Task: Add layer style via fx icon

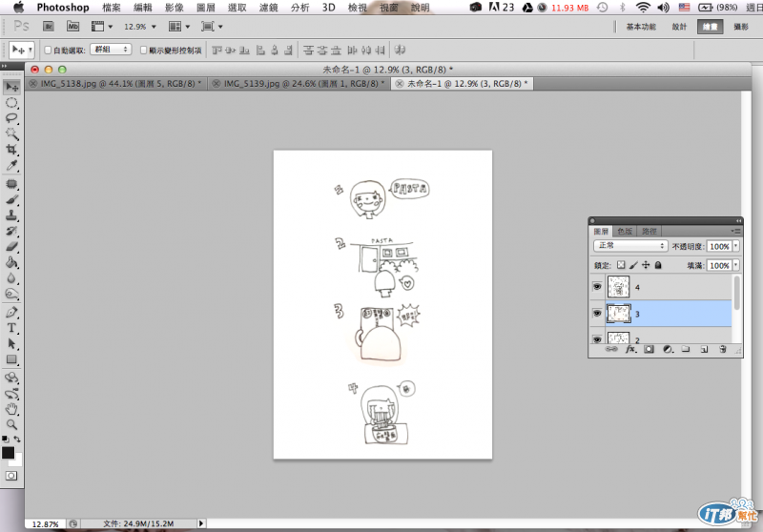Action: pos(629,350)
